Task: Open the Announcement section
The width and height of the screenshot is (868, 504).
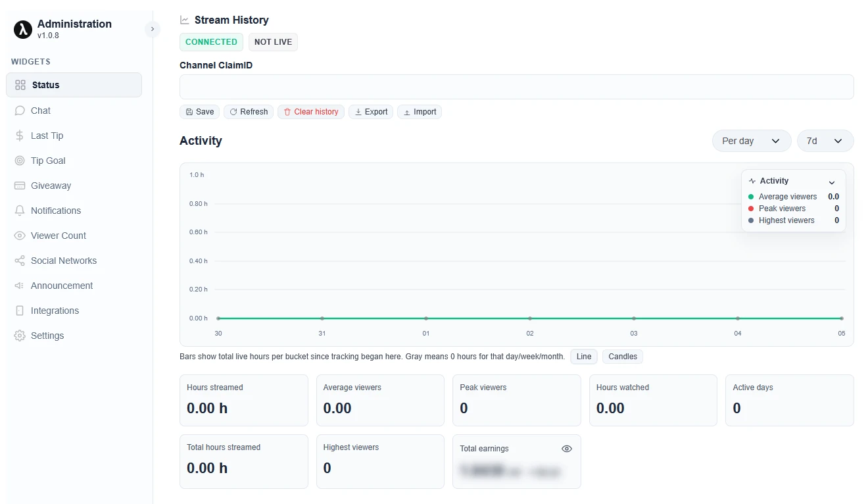Action: click(74, 286)
